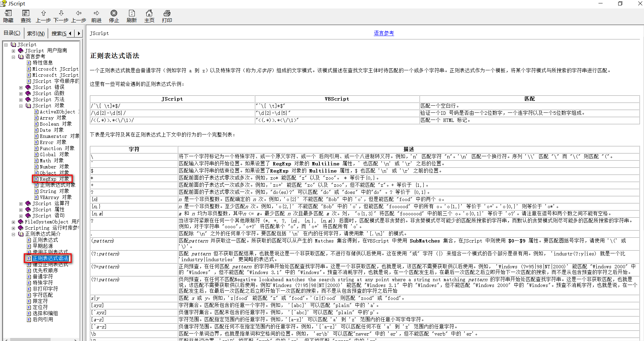
Task: Expand the JScript 用户指南 tree node
Action: [14, 51]
